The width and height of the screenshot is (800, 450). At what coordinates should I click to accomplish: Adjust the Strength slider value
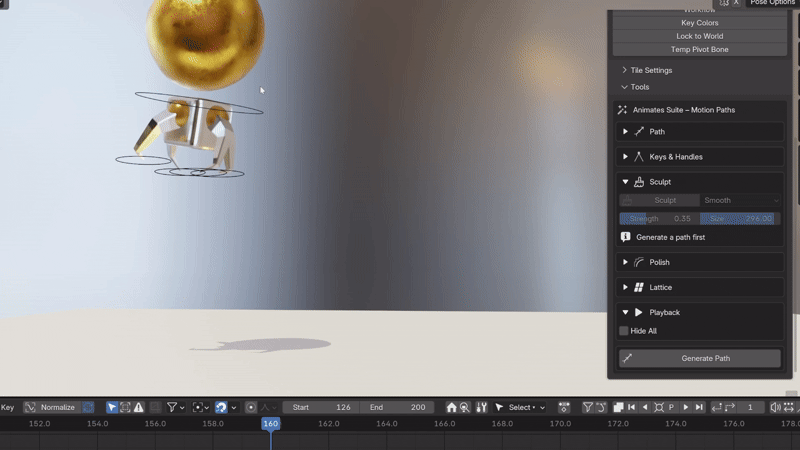tap(659, 218)
